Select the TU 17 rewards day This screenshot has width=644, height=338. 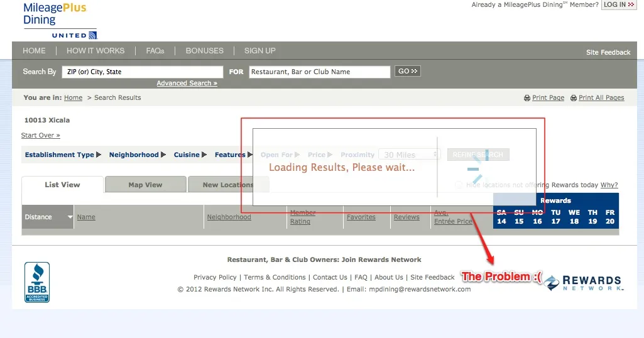pos(555,217)
